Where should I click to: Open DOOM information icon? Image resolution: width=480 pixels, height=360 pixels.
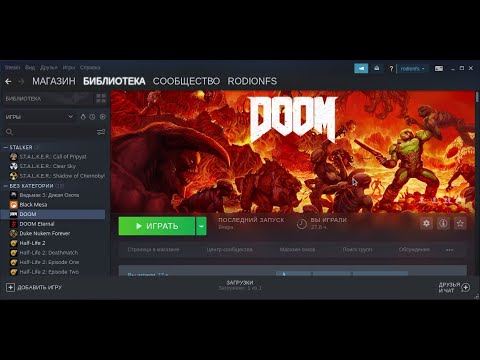tap(443, 223)
